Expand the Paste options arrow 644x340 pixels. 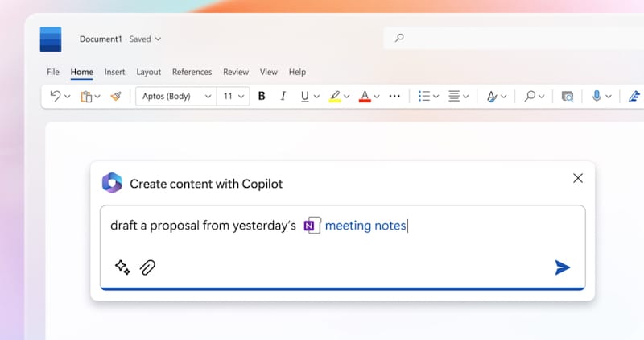pos(97,97)
